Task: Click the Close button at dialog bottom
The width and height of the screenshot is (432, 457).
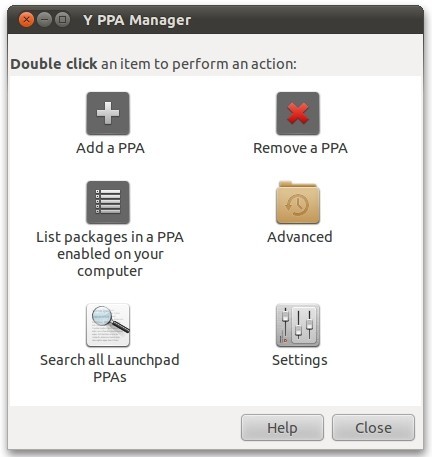Action: [x=373, y=428]
